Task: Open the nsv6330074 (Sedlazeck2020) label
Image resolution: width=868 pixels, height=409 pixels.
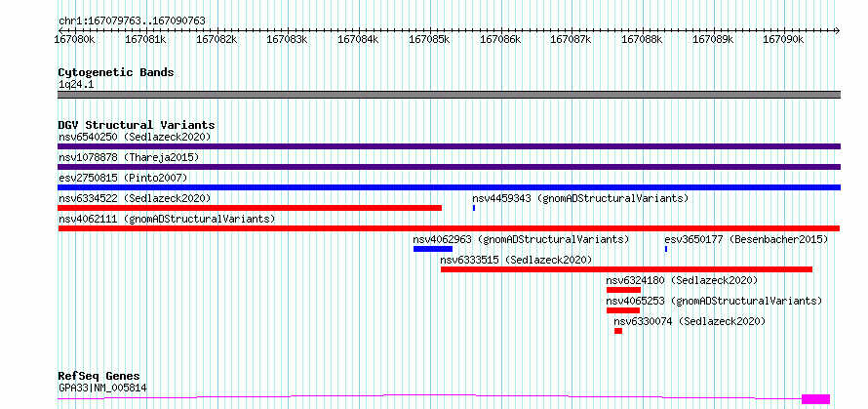Action: (x=690, y=321)
